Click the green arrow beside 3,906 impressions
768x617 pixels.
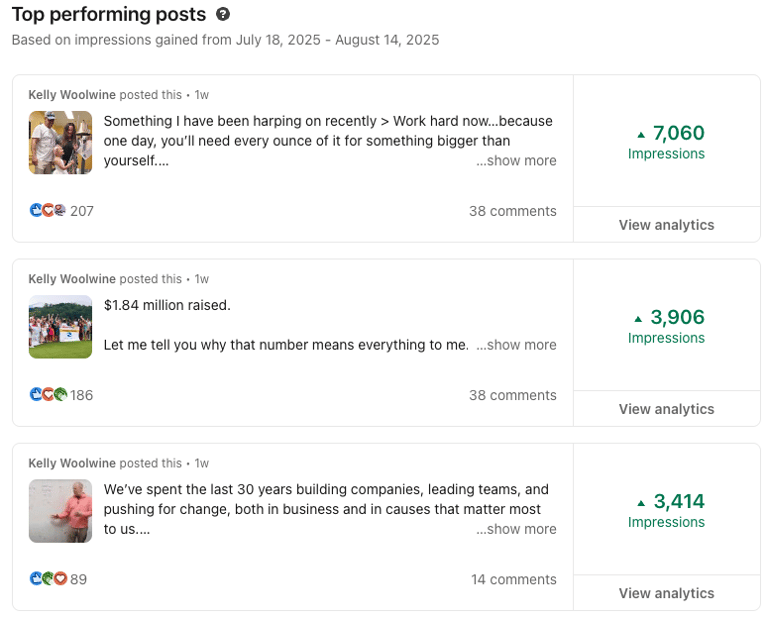[639, 318]
